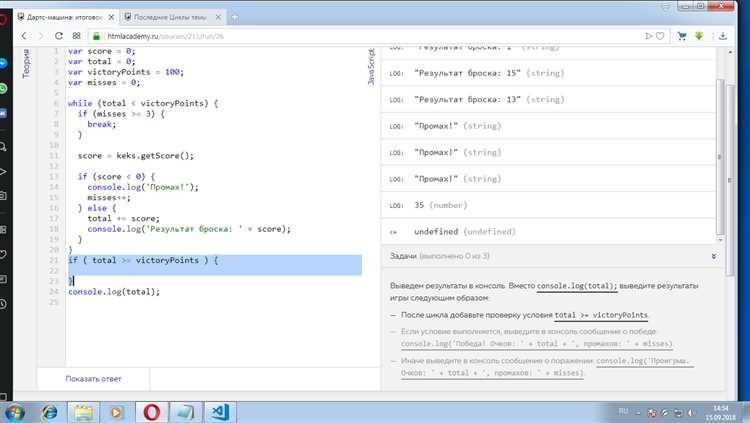750x423 pixels.
Task: Click Показать ответ button
Action: [x=93, y=378]
